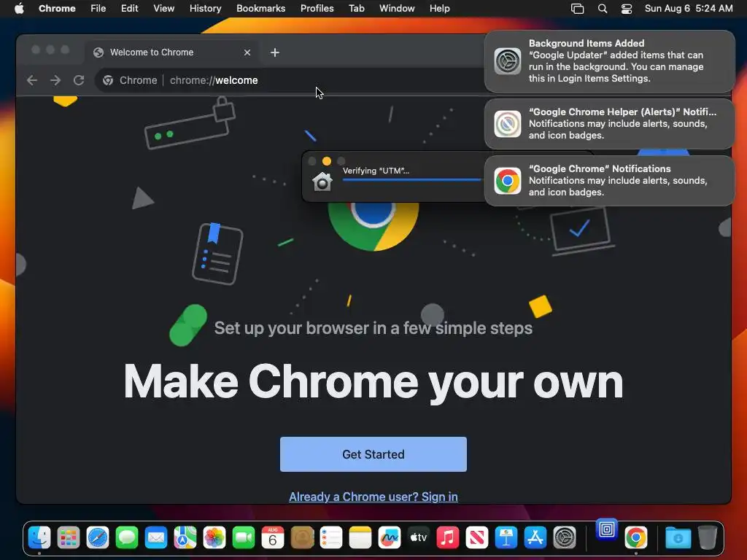Open the History menu
Image resolution: width=747 pixels, height=560 pixels.
[x=205, y=8]
